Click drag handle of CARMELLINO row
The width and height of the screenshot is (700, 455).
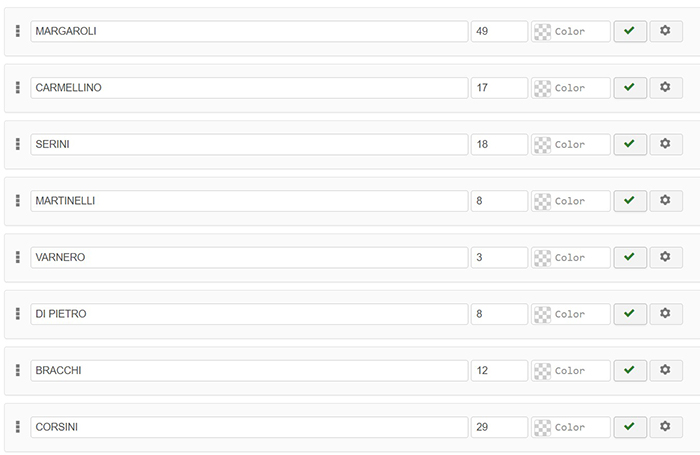(18, 88)
